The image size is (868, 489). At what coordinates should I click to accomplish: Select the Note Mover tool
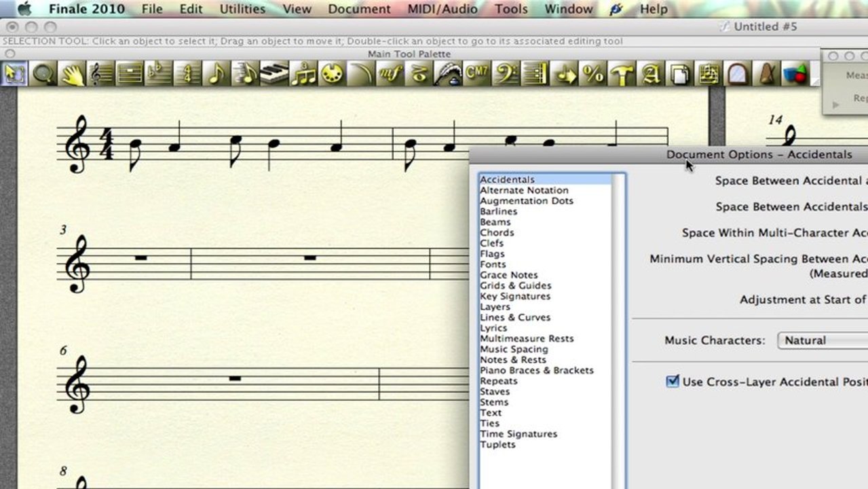coord(563,73)
